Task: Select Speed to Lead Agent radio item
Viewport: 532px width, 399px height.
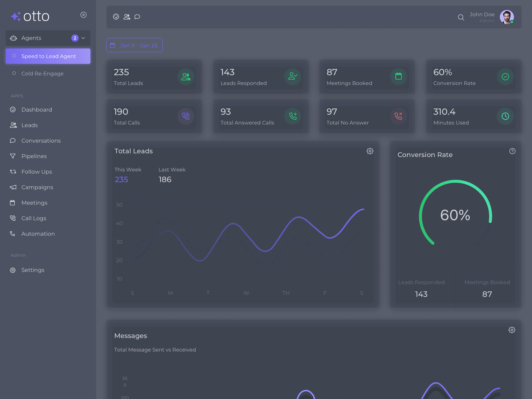Action: coord(48,56)
